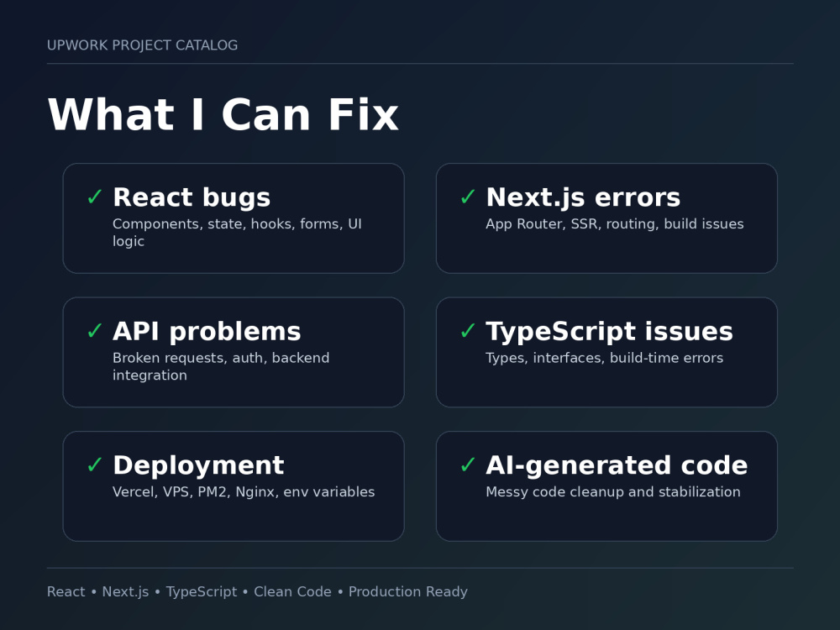Click 'Messy code cleanup and stabilization' text
This screenshot has width=840, height=630.
click(613, 491)
